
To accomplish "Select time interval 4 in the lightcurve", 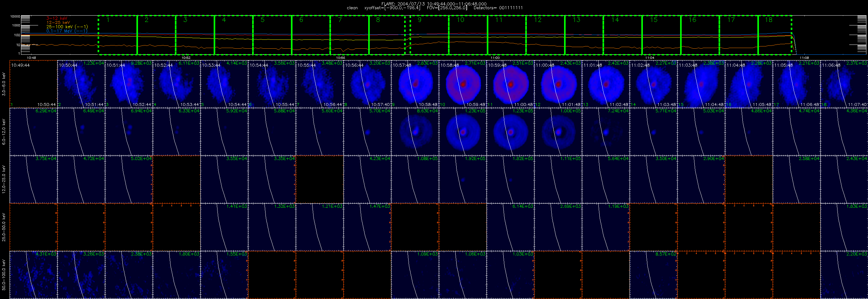I will click(x=233, y=35).
